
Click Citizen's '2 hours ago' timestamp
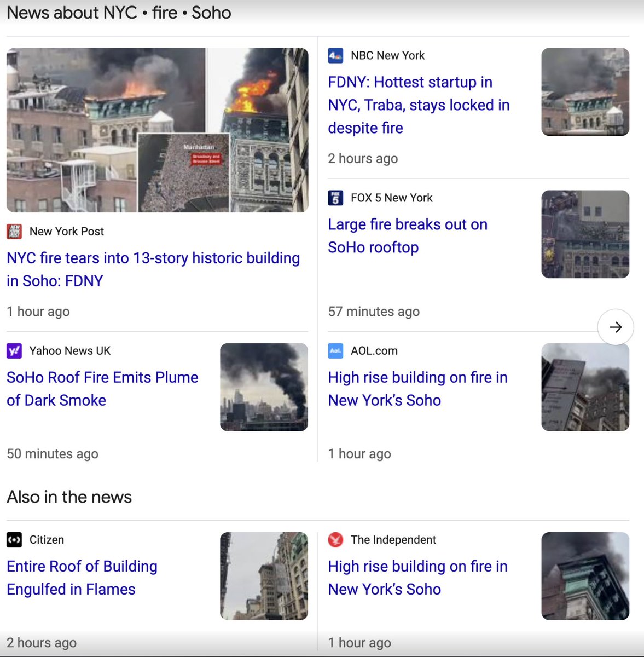coord(42,642)
